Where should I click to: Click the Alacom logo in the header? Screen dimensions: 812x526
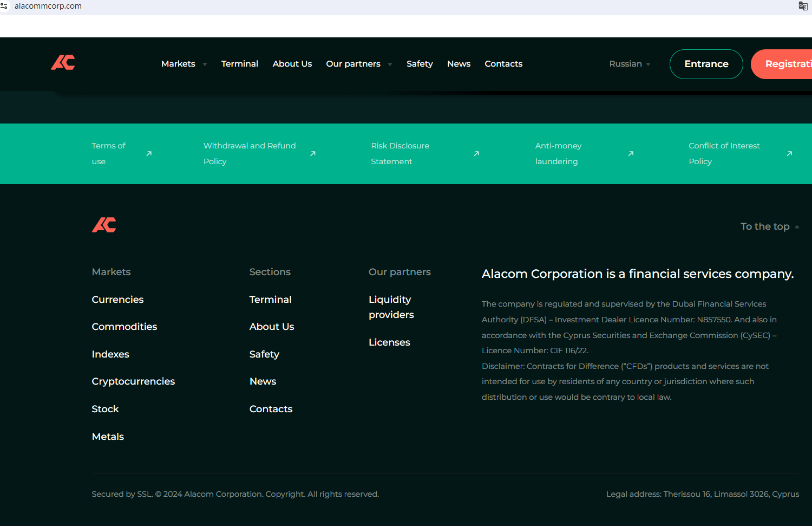[63, 63]
